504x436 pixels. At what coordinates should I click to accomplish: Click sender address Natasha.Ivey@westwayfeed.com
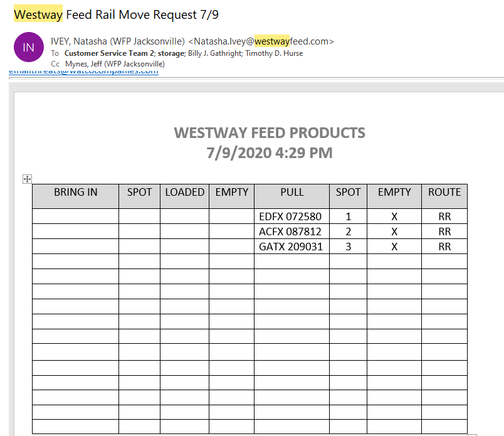[261, 41]
